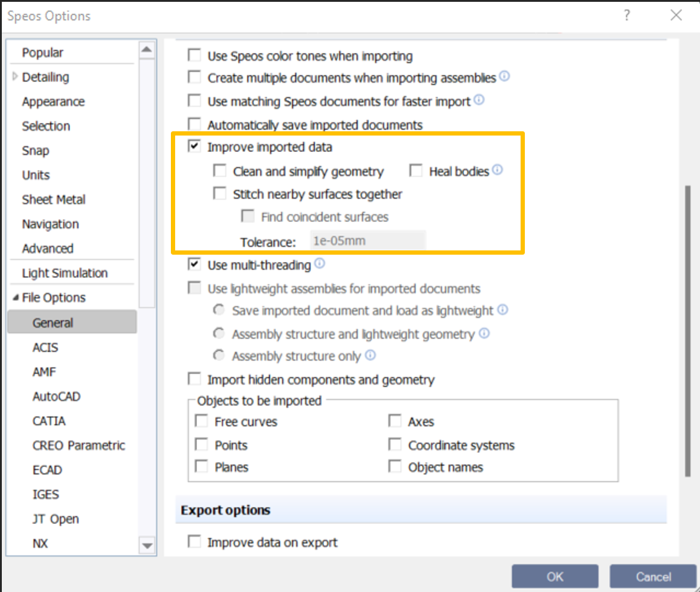Open the Selection options page
The height and width of the screenshot is (592, 700).
(46, 126)
